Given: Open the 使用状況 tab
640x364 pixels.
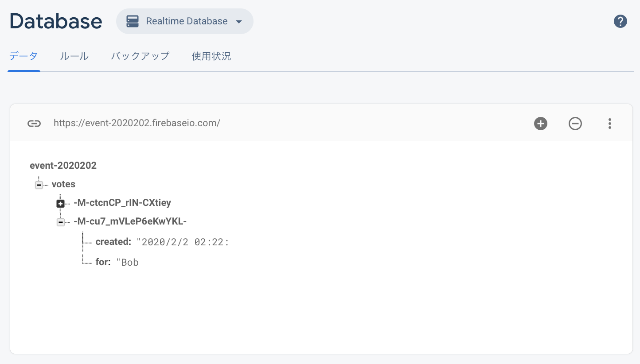Looking at the screenshot, I should pos(211,56).
